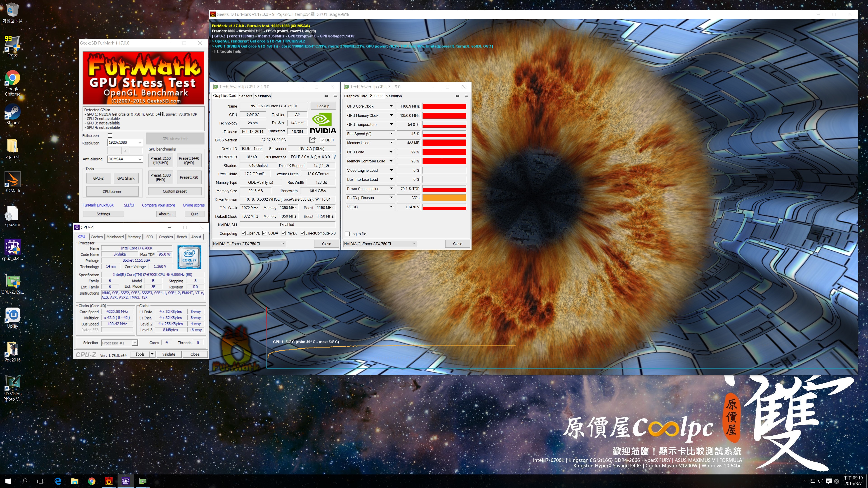868x488 pixels.
Task: Open the Resolution 1920x1080 dropdown in FurMark
Action: [x=125, y=143]
